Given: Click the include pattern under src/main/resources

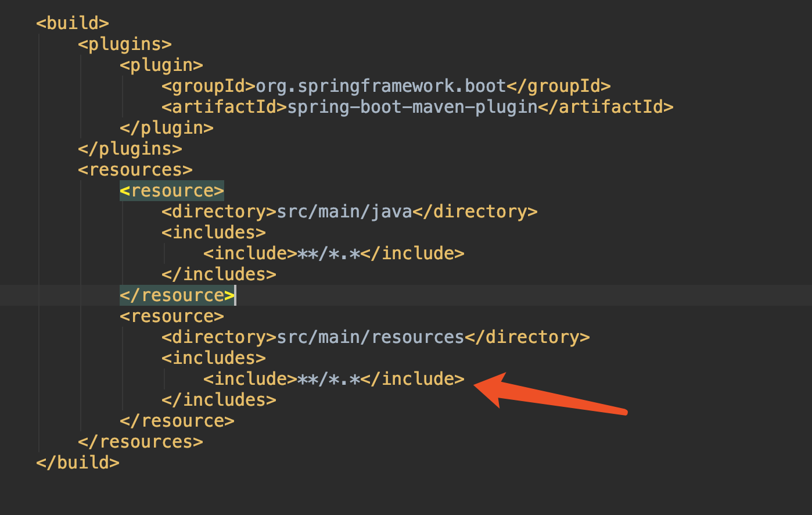Looking at the screenshot, I should tap(334, 379).
